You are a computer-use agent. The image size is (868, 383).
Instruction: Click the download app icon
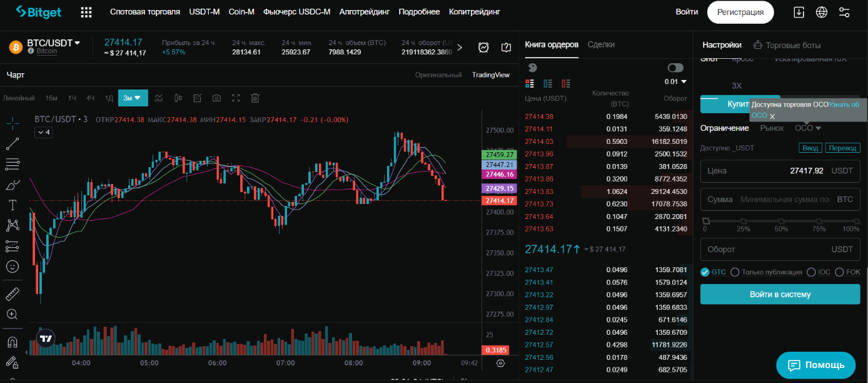point(799,12)
